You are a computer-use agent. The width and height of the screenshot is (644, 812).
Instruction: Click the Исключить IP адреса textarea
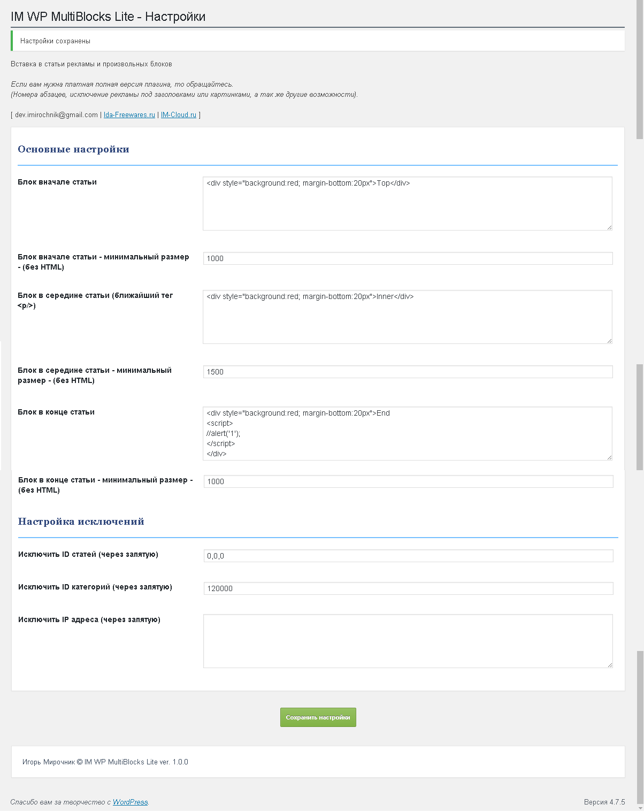407,641
